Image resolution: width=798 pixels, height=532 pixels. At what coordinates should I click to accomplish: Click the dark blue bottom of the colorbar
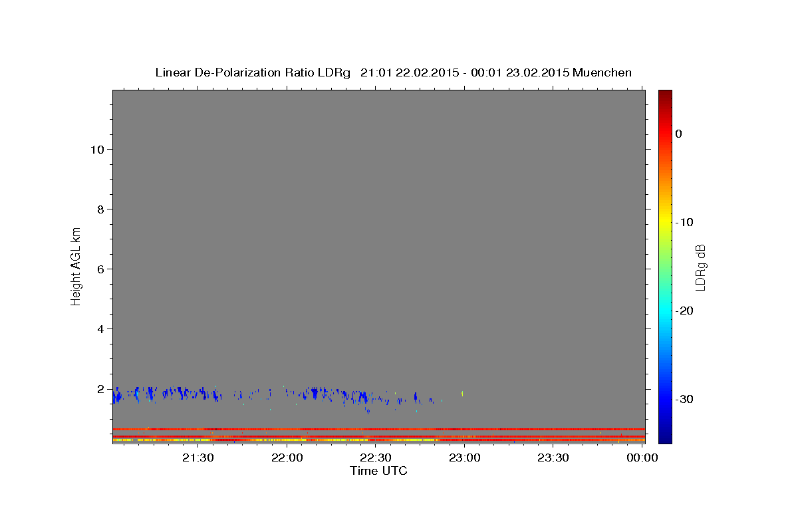tap(665, 438)
